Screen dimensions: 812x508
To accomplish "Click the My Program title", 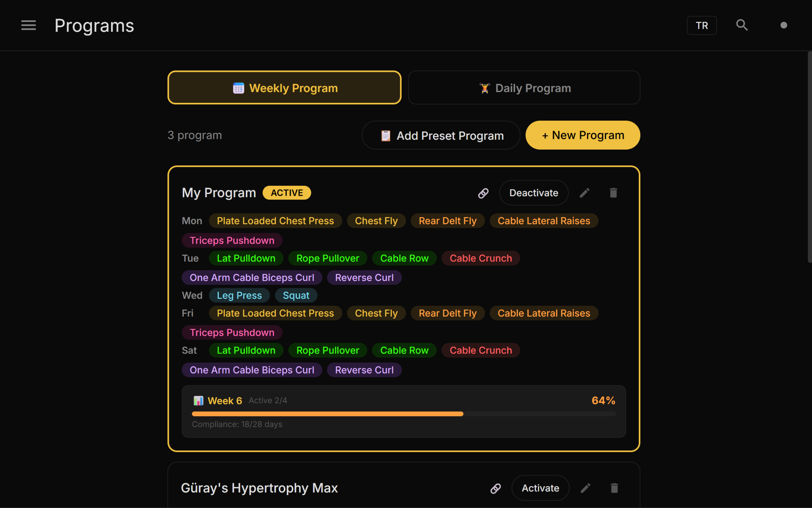I will coord(219,193).
